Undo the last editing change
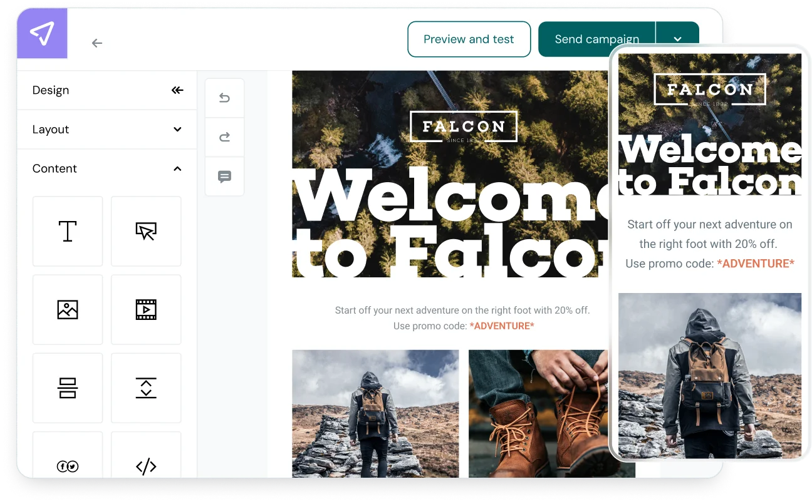The image size is (812, 504). [224, 98]
